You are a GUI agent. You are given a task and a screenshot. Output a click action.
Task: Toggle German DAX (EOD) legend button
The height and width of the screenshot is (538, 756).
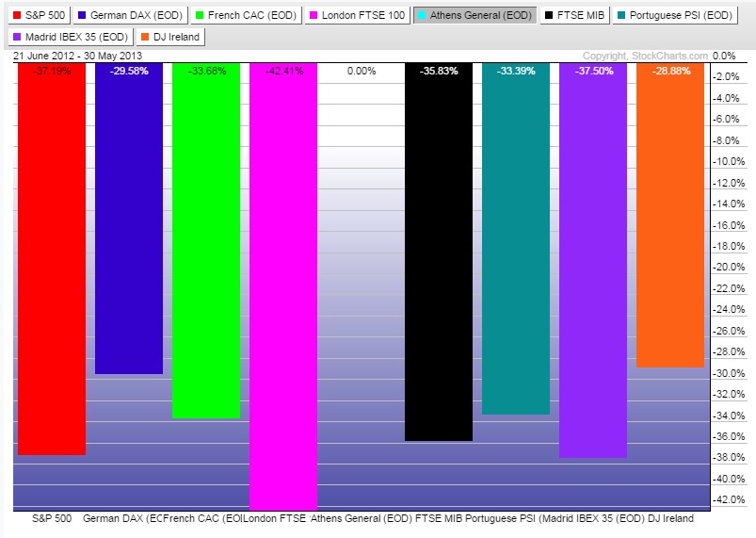129,15
